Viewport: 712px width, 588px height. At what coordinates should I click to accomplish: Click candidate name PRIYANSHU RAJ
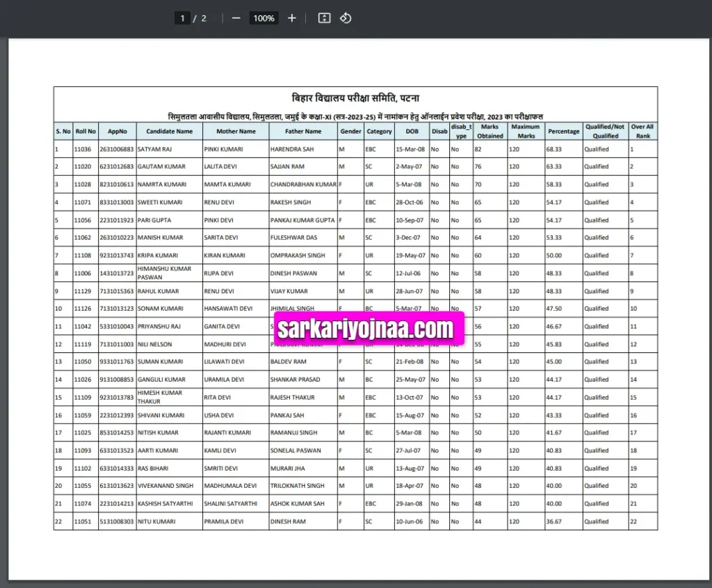tap(159, 327)
